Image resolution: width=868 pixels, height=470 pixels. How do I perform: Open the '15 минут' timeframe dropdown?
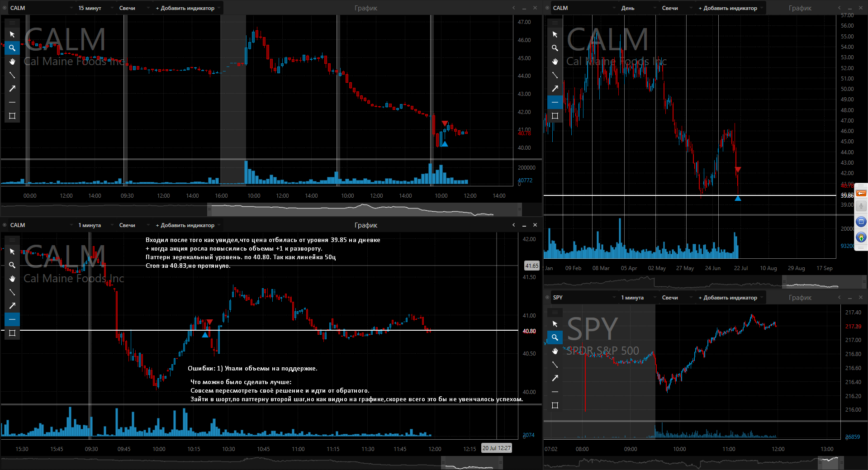[x=95, y=8]
